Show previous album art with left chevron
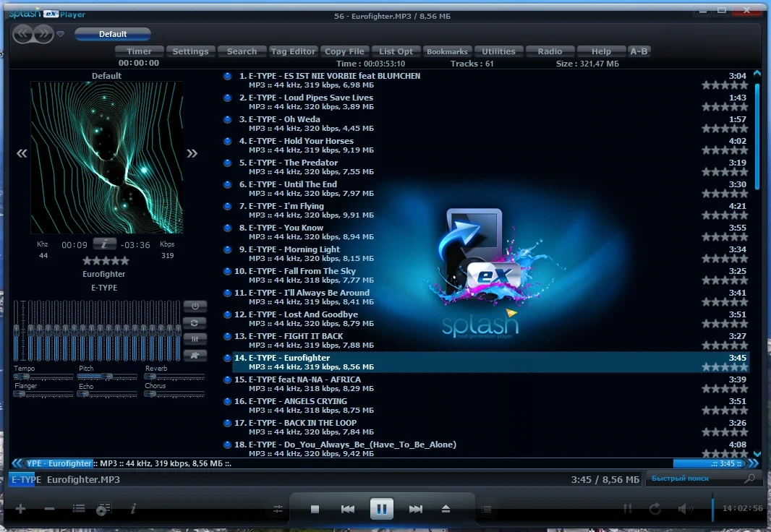 point(22,153)
